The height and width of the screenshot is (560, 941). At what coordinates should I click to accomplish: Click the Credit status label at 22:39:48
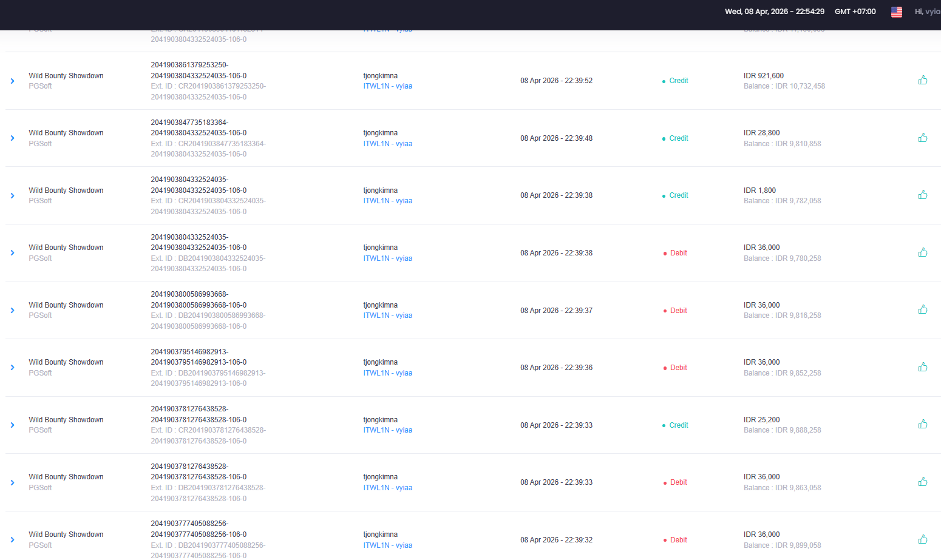point(678,138)
